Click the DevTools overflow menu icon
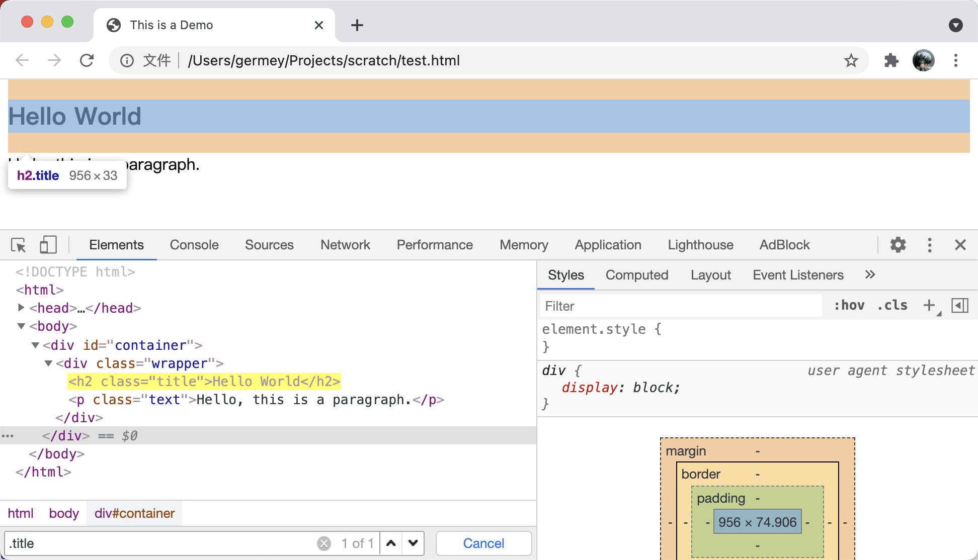Viewport: 978px width, 560px height. pyautogui.click(x=929, y=244)
